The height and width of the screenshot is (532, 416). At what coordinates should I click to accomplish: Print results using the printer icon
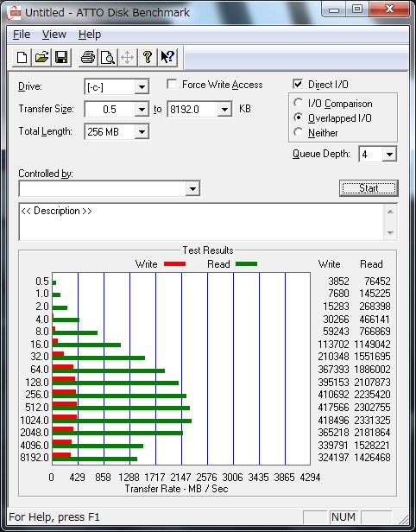(x=88, y=57)
